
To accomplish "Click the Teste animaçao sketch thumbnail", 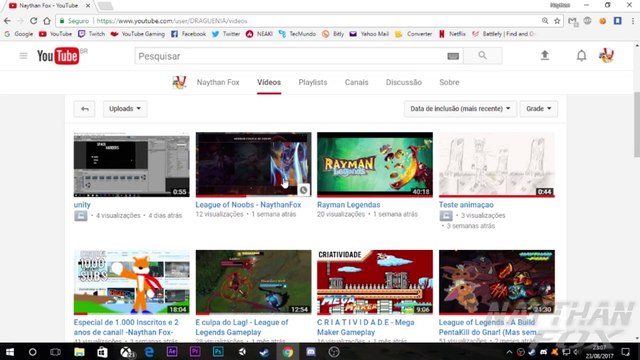I will [497, 164].
